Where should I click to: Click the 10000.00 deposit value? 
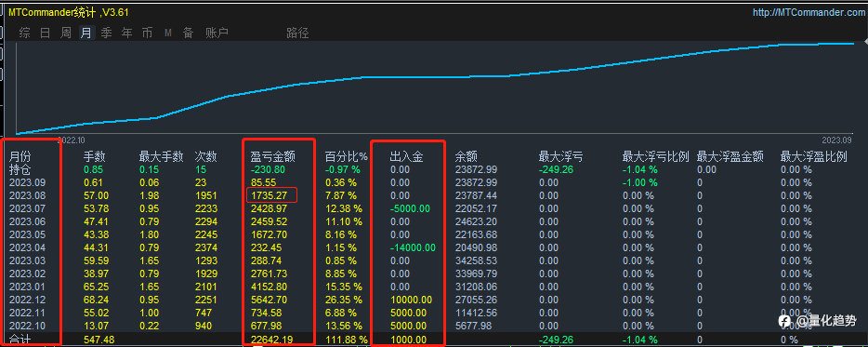point(411,300)
